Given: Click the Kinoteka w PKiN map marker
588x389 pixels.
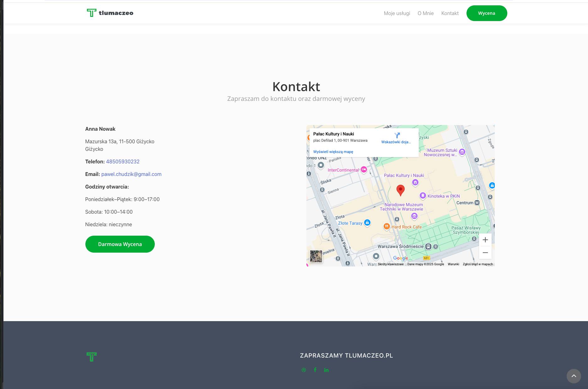Looking at the screenshot, I should 423,196.
